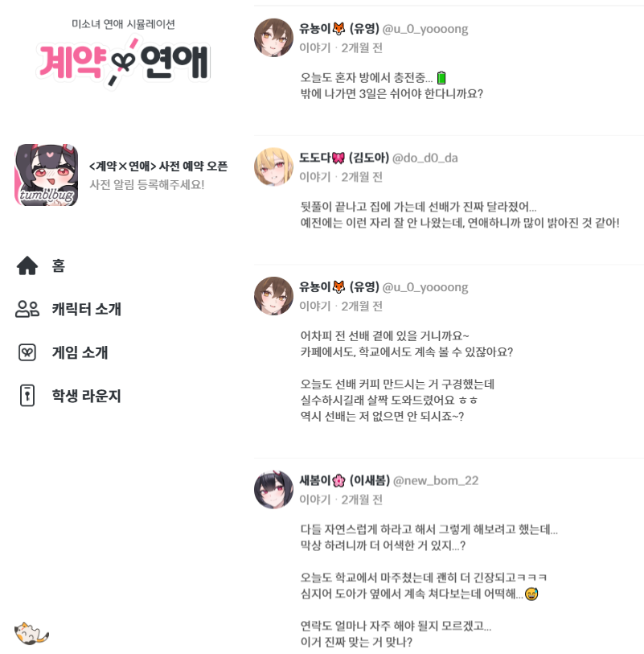Image resolution: width=644 pixels, height=654 pixels.
Task: Open the @do_d0_da handle link
Action: click(425, 158)
